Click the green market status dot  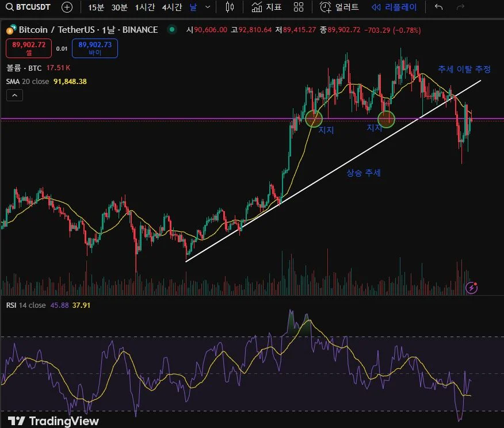tap(172, 29)
